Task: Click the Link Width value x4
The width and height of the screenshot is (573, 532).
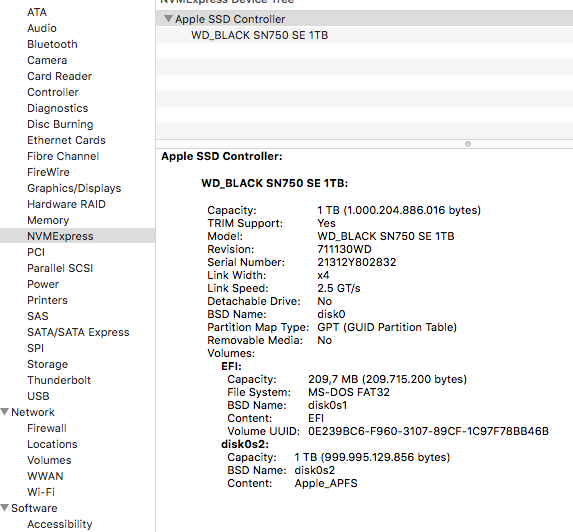Action: [323, 275]
